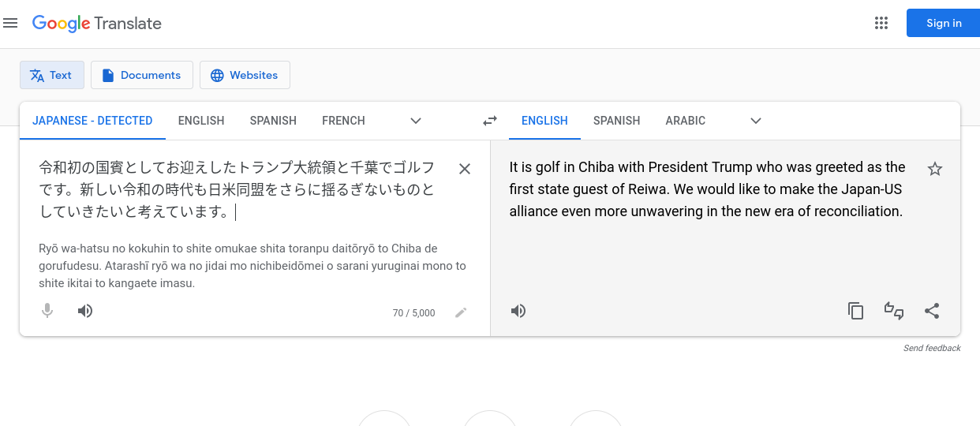Screen dimensions: 980x426
Task: Save translation with the star icon
Action: tap(935, 169)
